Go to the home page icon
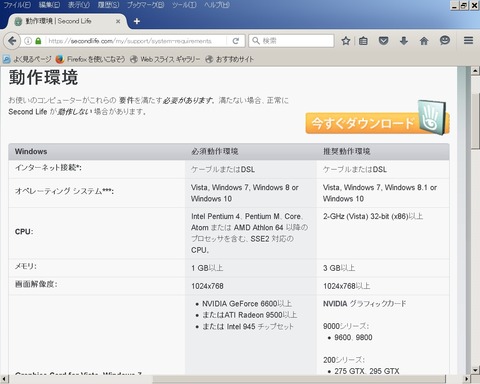The image size is (480, 384). click(424, 41)
